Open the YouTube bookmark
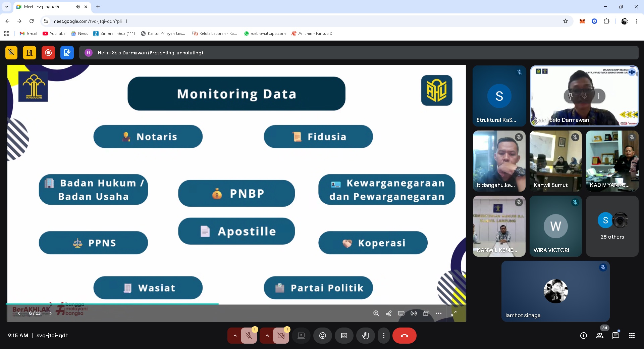644x349 pixels. (54, 34)
